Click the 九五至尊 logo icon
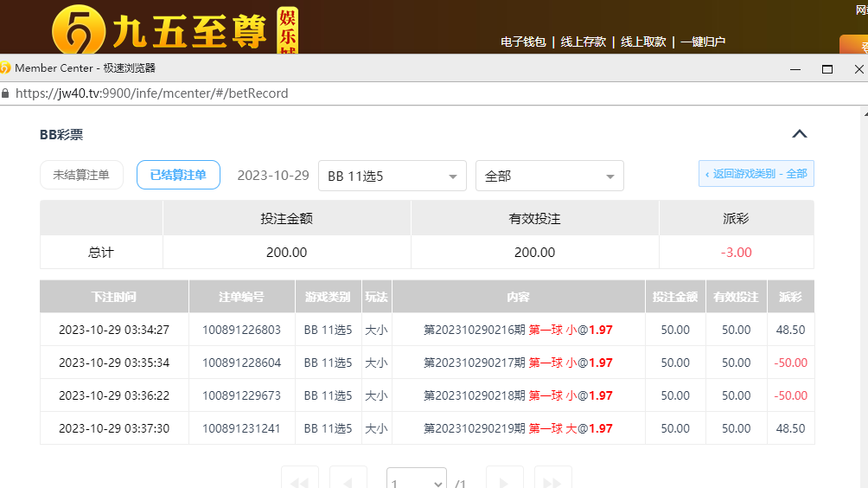The width and height of the screenshot is (868, 488). (77, 31)
